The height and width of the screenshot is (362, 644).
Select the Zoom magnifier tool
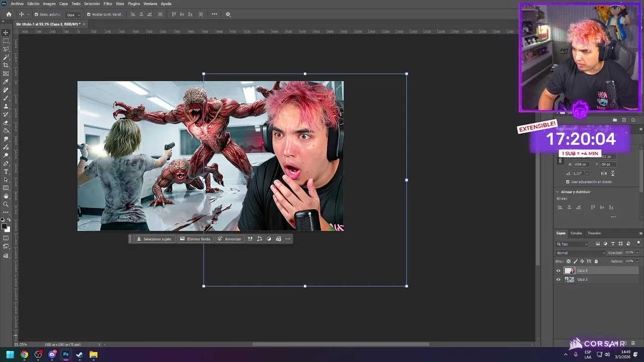tap(6, 204)
